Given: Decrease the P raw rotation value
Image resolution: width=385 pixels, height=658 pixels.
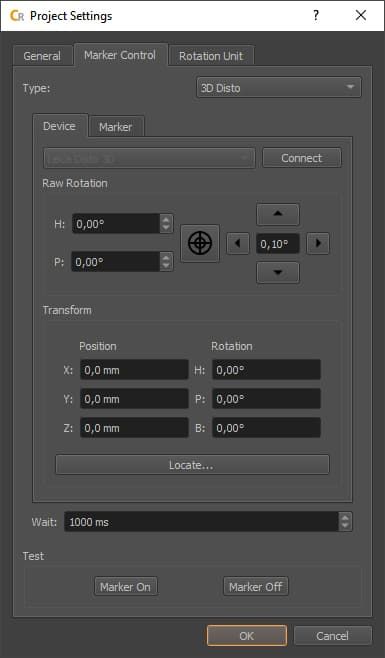Looking at the screenshot, I should click(x=166, y=266).
